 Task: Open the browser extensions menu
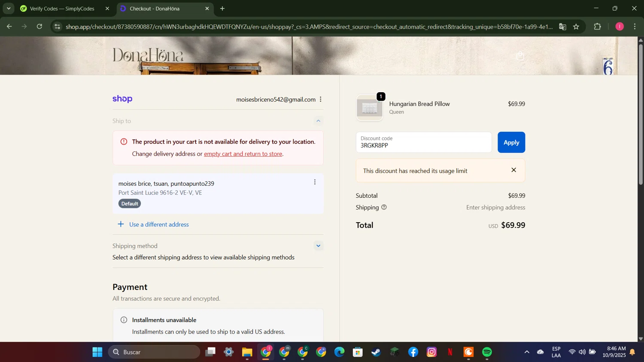598,27
